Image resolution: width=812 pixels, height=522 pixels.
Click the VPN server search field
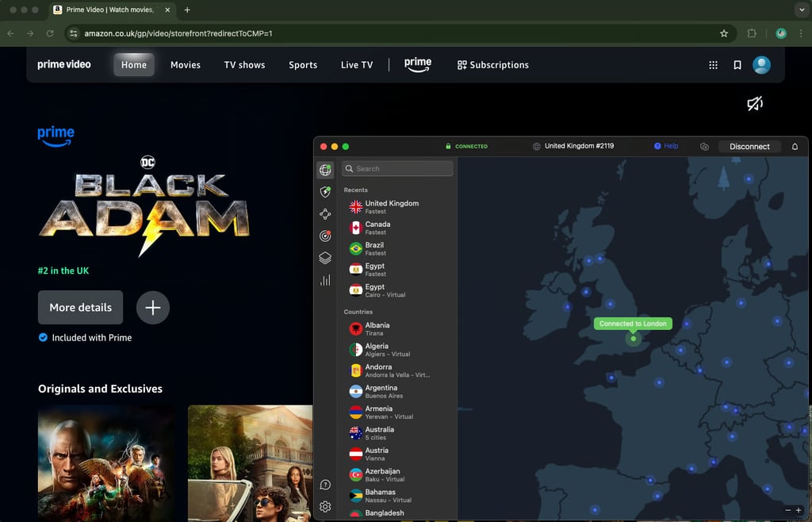[397, 168]
